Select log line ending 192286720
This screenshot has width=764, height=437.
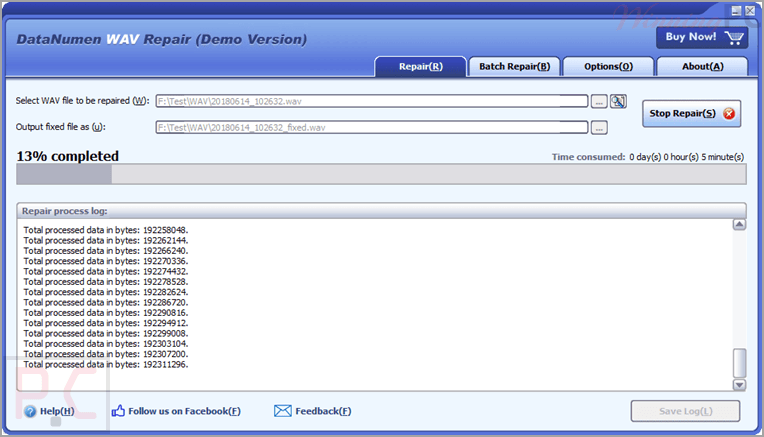pyautogui.click(x=106, y=303)
